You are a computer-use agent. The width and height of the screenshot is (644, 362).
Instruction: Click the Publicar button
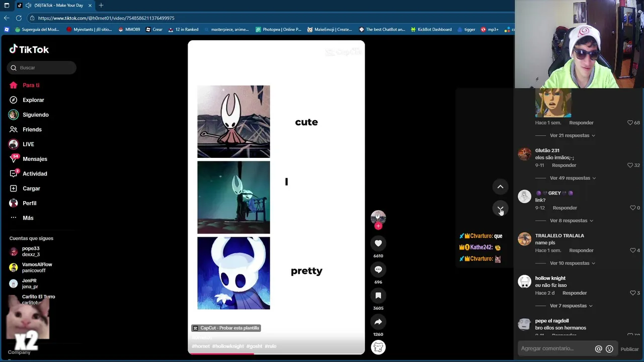click(x=629, y=349)
